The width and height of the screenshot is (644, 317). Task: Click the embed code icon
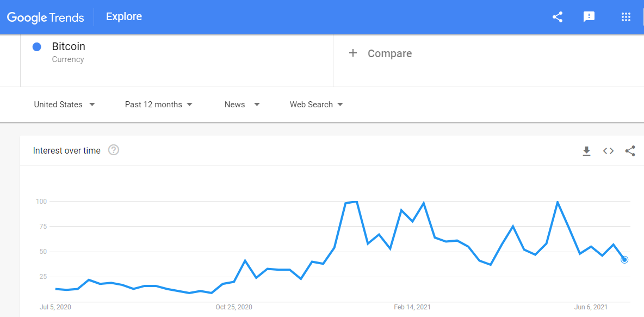point(608,151)
